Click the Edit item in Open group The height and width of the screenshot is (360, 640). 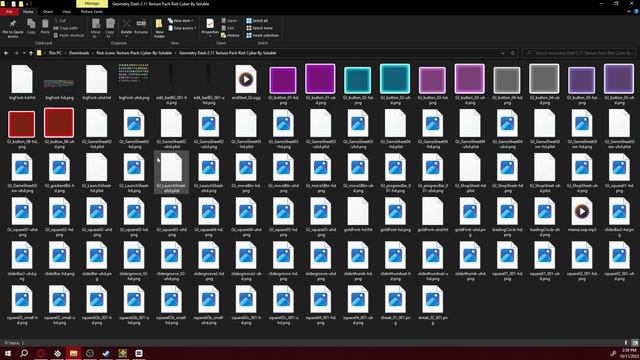(x=228, y=28)
